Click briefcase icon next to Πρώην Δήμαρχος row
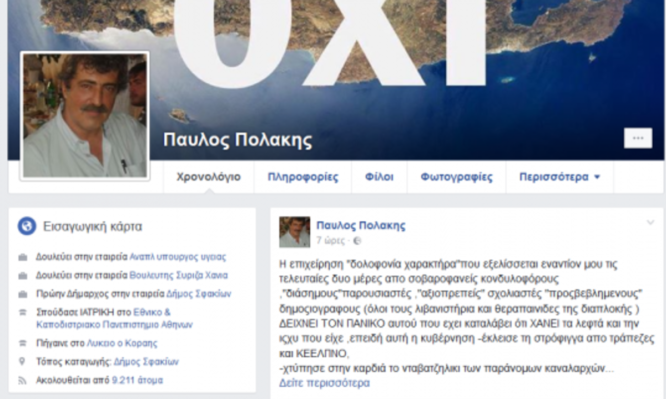666x399 pixels. click(23, 294)
